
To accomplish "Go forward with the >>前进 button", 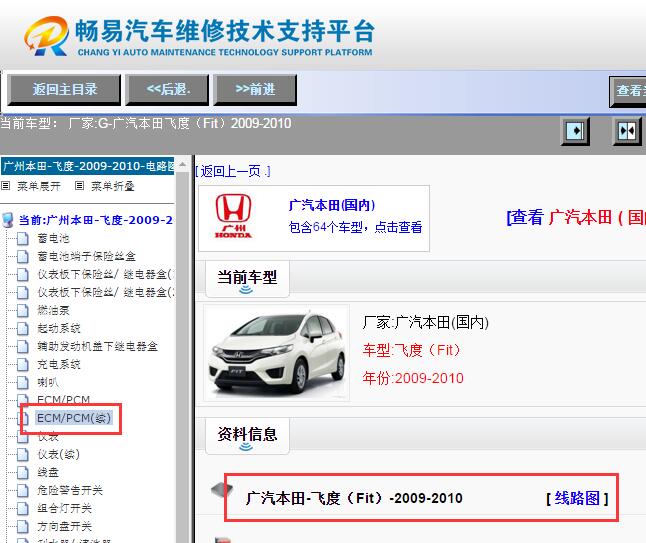I will point(255,89).
